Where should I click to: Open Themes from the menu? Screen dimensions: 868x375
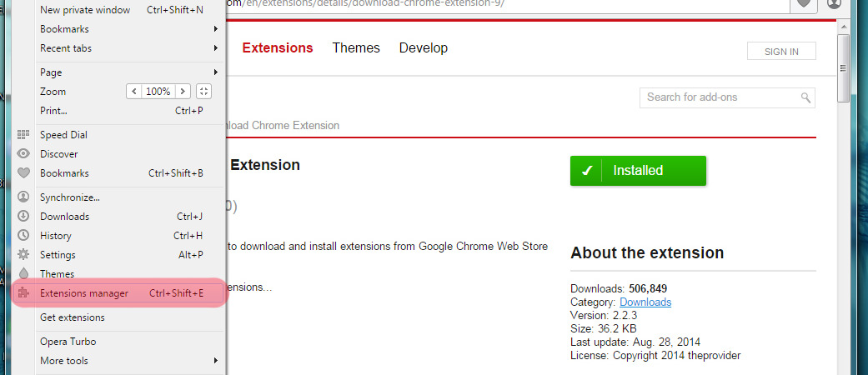pos(57,274)
